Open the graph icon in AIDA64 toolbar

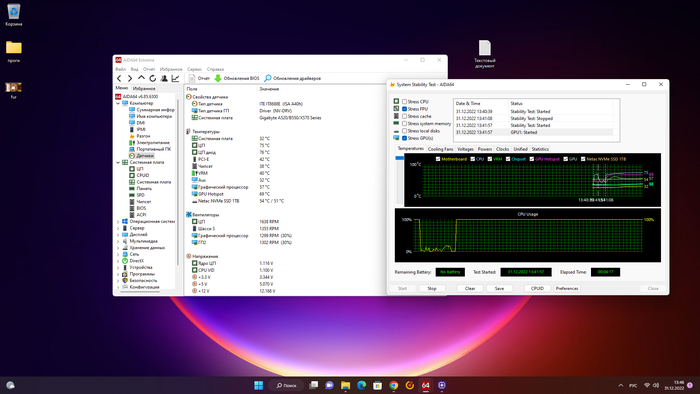(175, 79)
